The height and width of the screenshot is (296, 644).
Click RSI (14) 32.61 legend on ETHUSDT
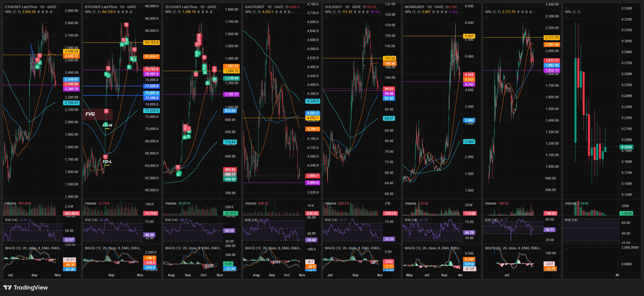pos(17,220)
